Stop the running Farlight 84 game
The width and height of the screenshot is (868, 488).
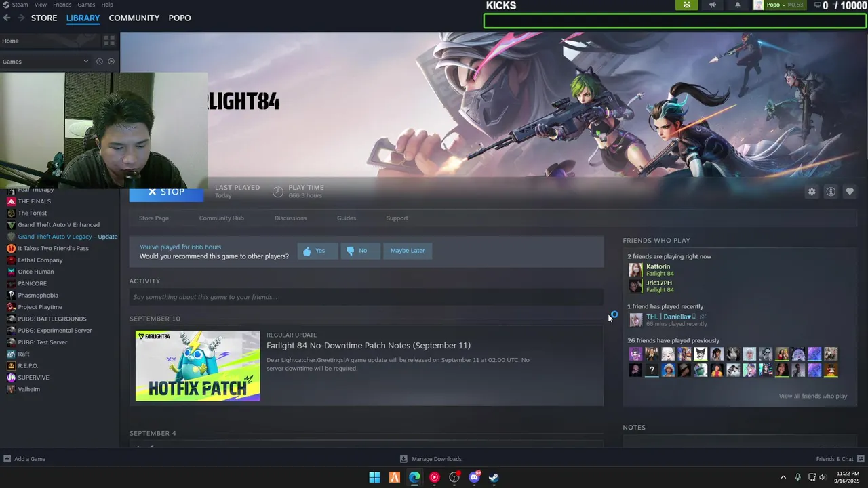coord(166,192)
